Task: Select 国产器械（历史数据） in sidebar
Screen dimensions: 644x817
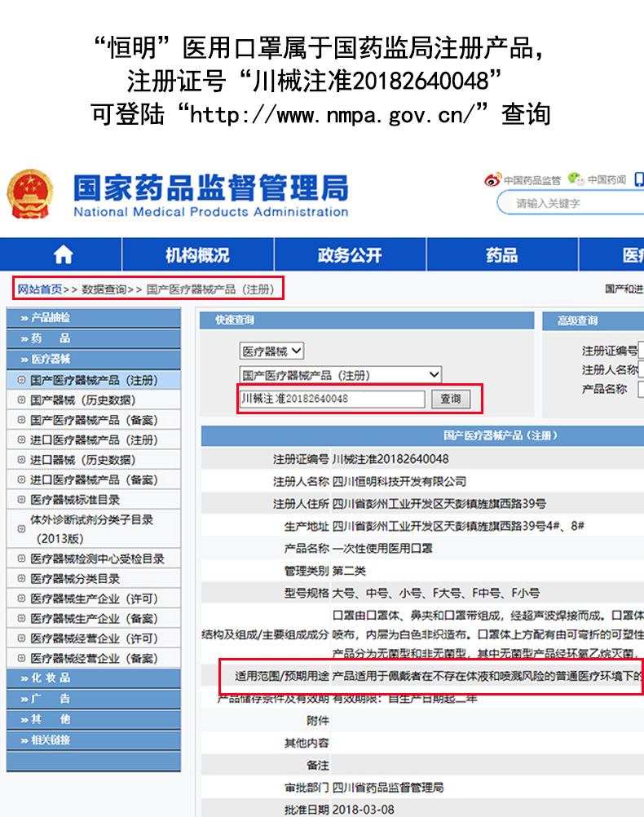Action: 94,400
